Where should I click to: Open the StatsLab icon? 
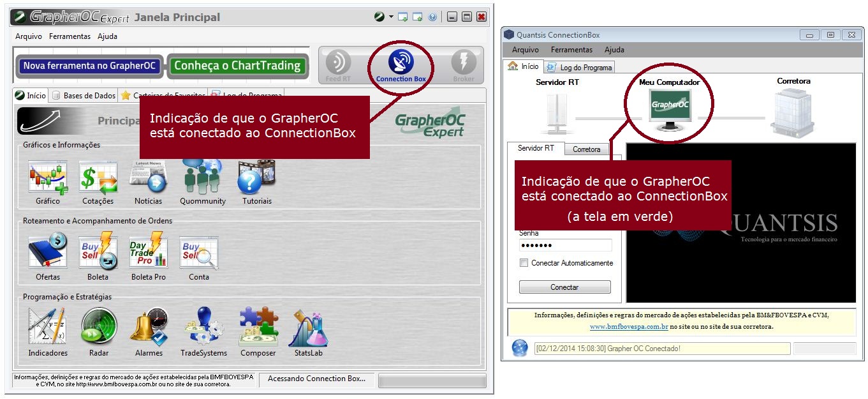pos(309,328)
